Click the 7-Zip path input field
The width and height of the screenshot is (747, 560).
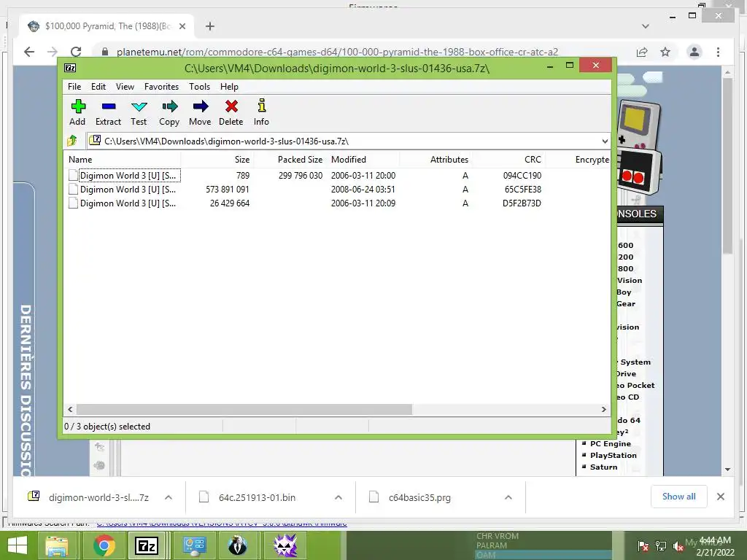tap(348, 141)
